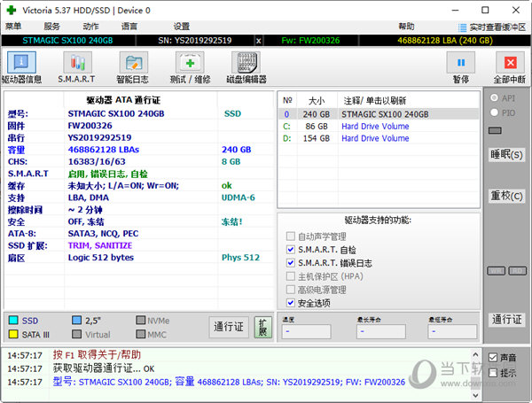532x403 pixels.
Task: Click the small grey indicator under PIO
Action: coord(495,130)
